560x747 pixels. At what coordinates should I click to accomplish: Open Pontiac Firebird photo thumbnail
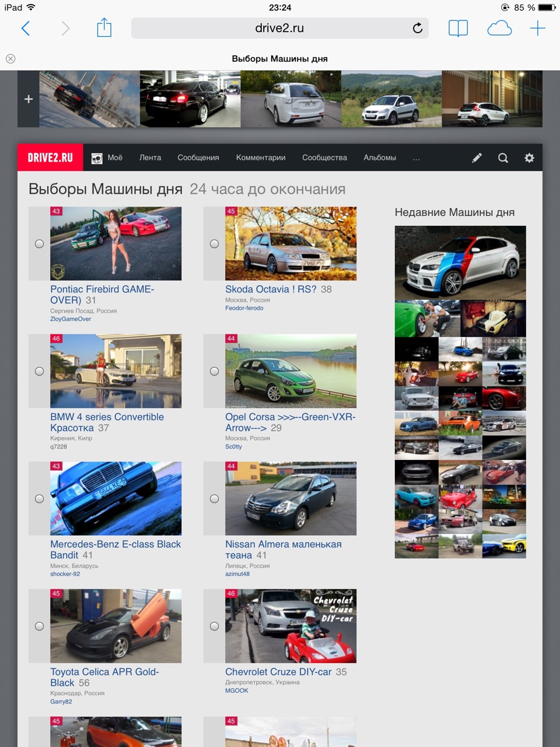tap(116, 243)
